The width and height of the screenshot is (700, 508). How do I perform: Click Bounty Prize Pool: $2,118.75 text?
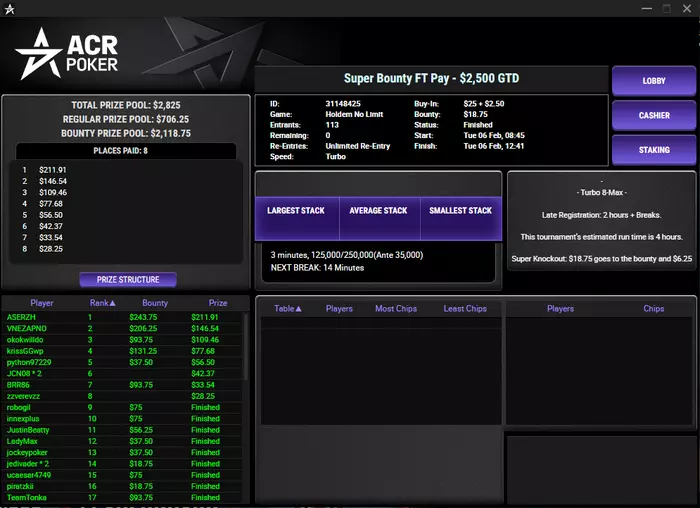(x=126, y=133)
